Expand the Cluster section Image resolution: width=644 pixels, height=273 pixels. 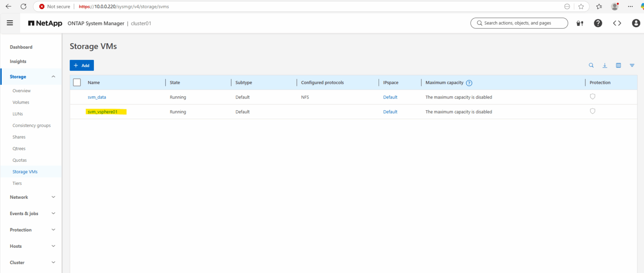pyautogui.click(x=53, y=262)
